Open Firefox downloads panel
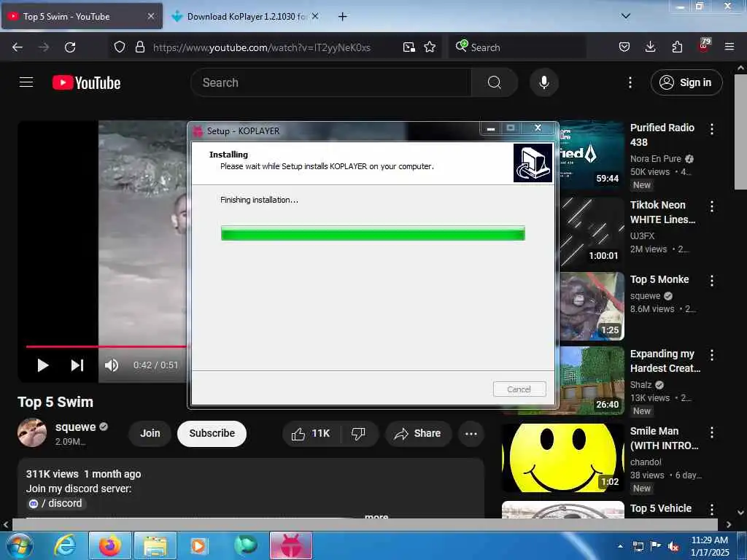The height and width of the screenshot is (560, 747). [x=650, y=47]
